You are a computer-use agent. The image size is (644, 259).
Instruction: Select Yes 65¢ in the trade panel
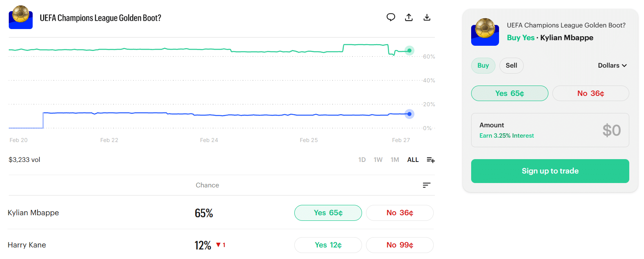pyautogui.click(x=509, y=93)
